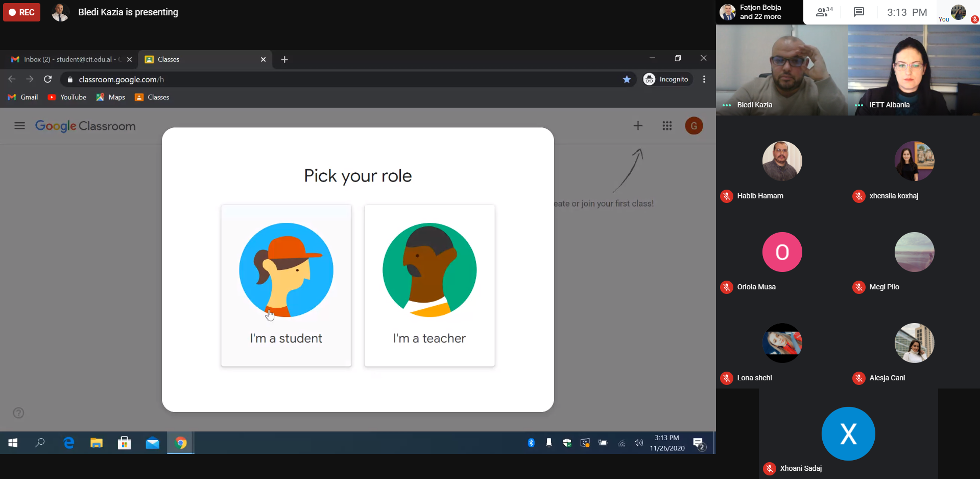Open the YouTube bookmark
This screenshot has height=479, width=980.
point(67,97)
